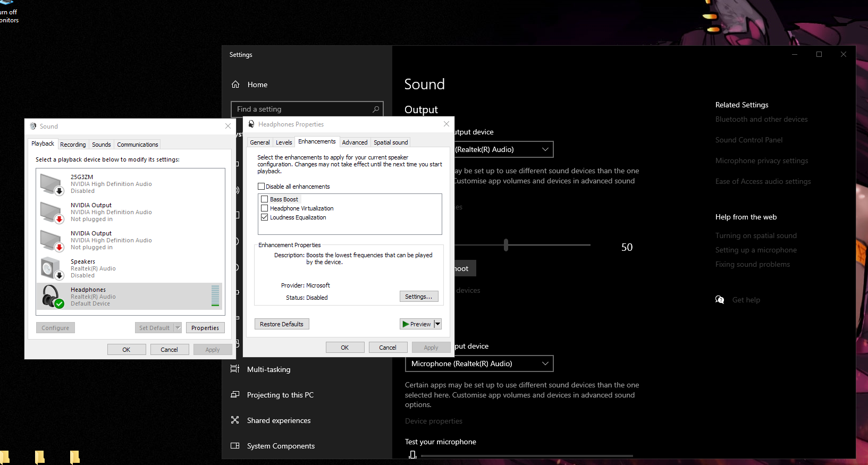This screenshot has height=465, width=868.
Task: Enable Bass Boost checkbox
Action: point(264,199)
